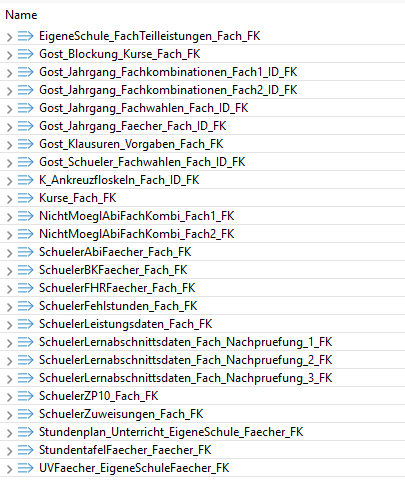Viewport: 405px width, 484px height.
Task: Click the icon beside SchuelerBKFaecher_Fach_FK
Action: click(26, 270)
